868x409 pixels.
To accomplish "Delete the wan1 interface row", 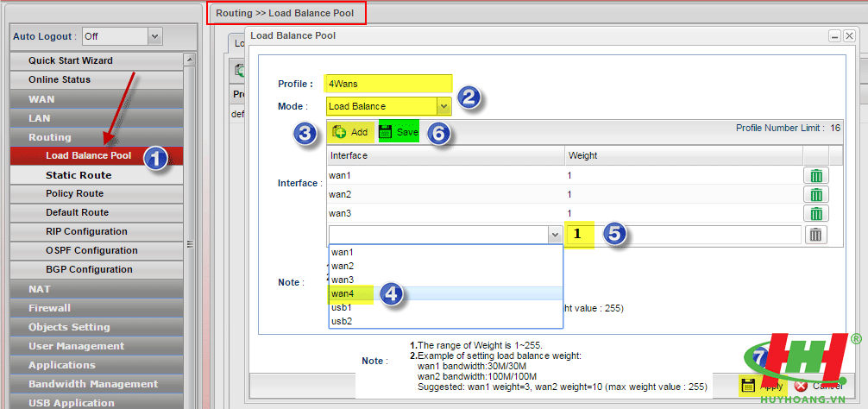I will click(x=816, y=176).
